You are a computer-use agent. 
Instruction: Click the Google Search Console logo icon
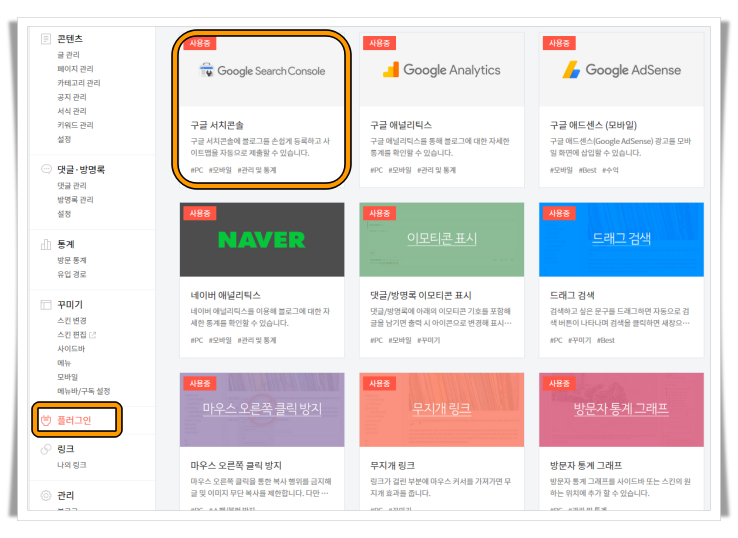click(x=206, y=70)
